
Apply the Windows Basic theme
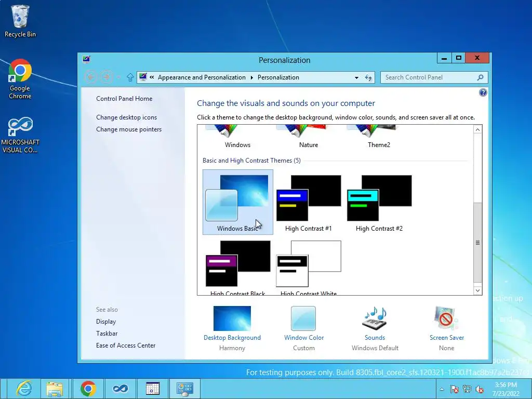(x=237, y=202)
